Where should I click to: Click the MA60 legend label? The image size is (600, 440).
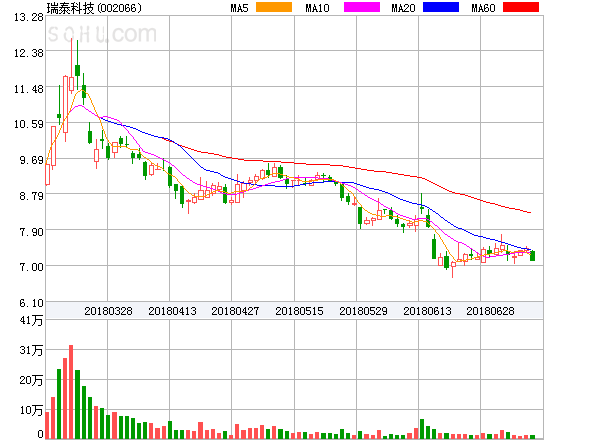pyautogui.click(x=483, y=8)
